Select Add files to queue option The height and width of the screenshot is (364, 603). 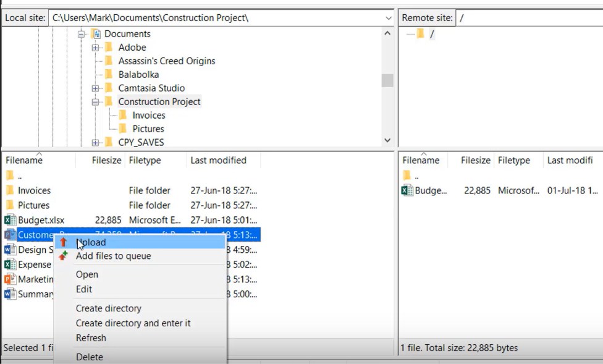(x=114, y=256)
